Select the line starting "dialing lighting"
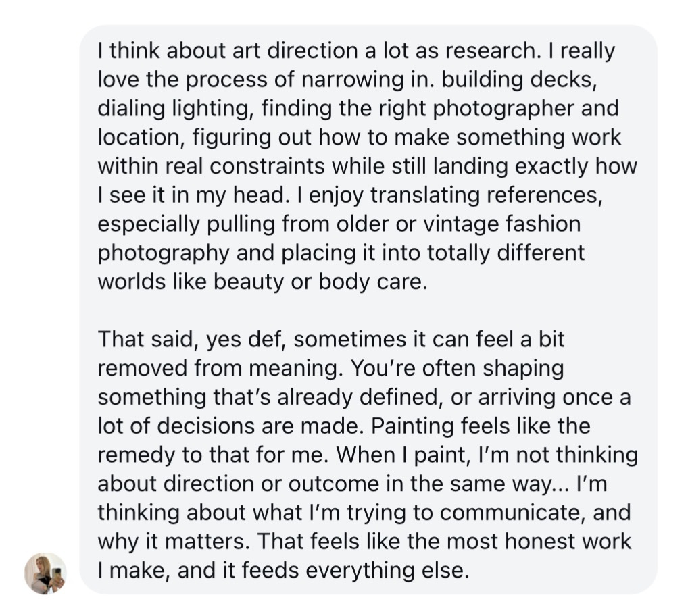 358,108
